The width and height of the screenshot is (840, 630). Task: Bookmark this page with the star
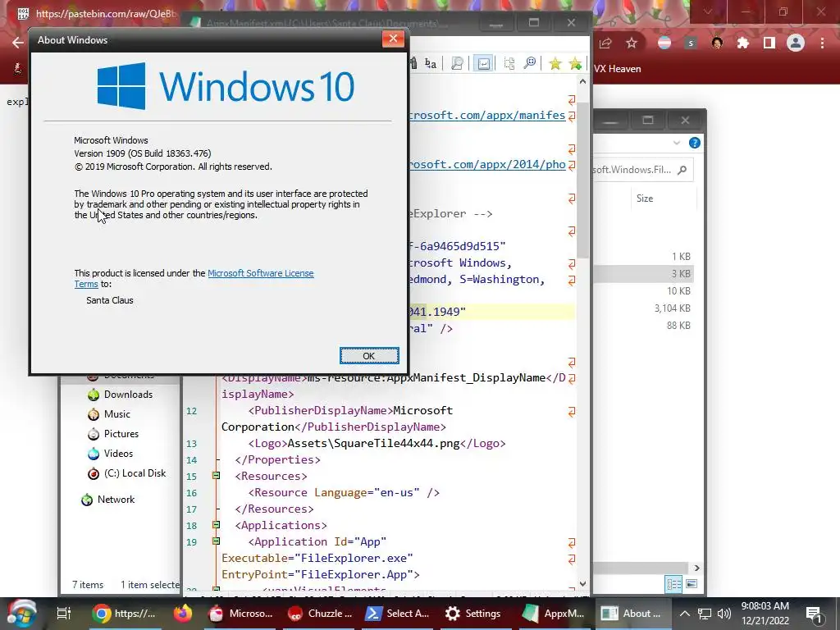[632, 43]
